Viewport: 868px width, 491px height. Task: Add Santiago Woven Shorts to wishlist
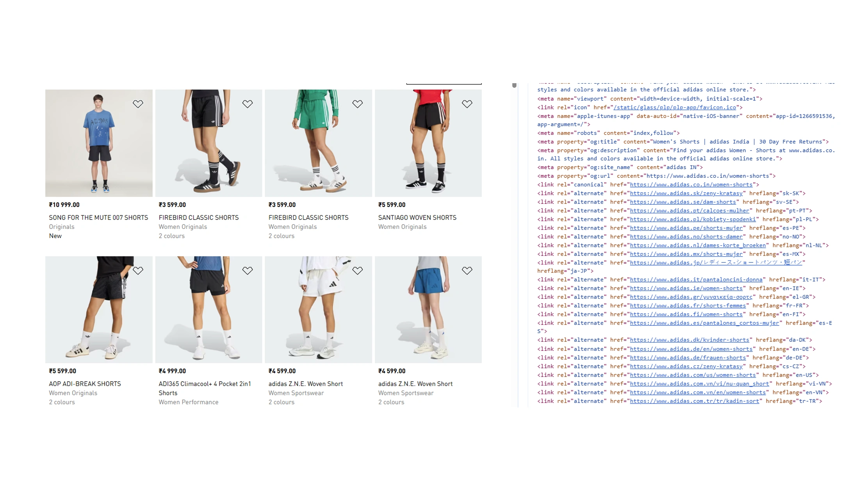(x=467, y=104)
